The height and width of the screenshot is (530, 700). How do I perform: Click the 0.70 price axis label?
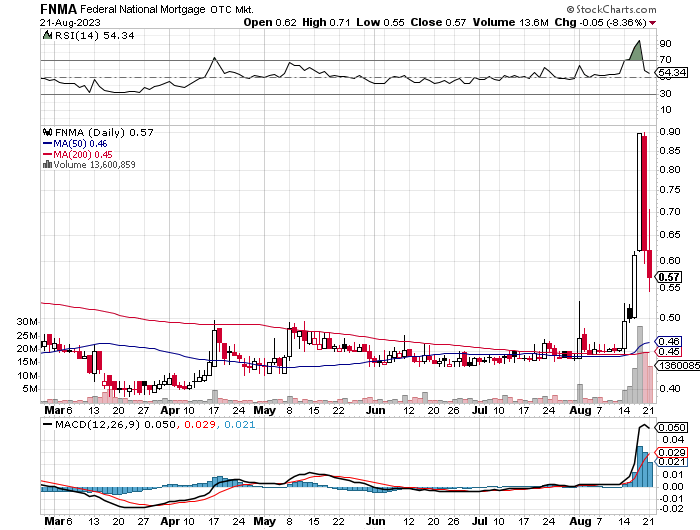[x=670, y=212]
